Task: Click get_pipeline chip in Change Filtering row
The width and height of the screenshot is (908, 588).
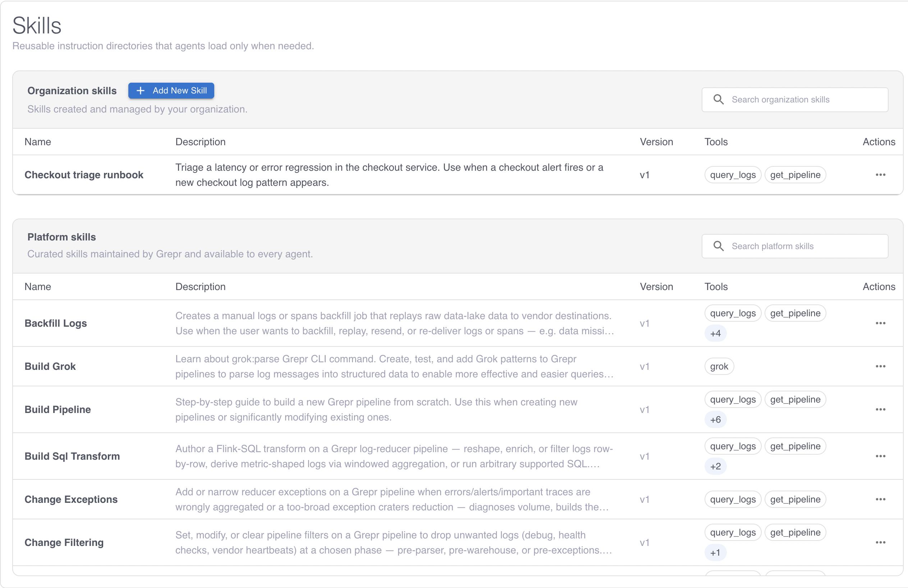Action: tap(795, 532)
